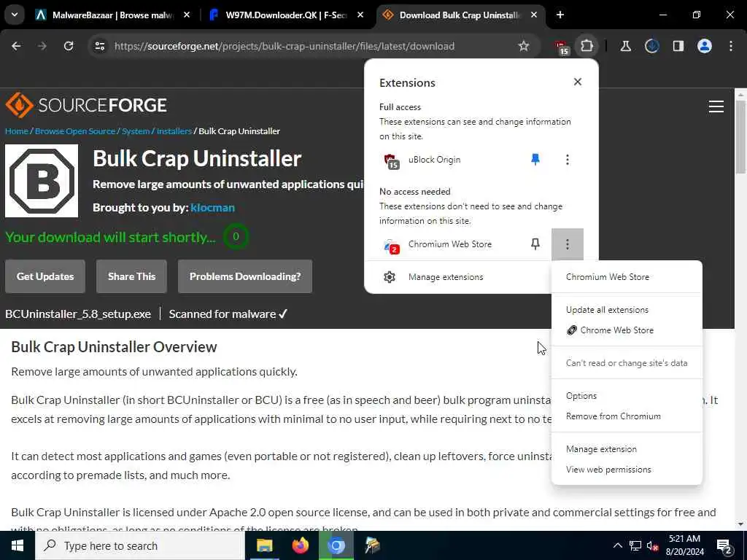Click the SourceForge logo
The image size is (747, 560).
point(86,105)
